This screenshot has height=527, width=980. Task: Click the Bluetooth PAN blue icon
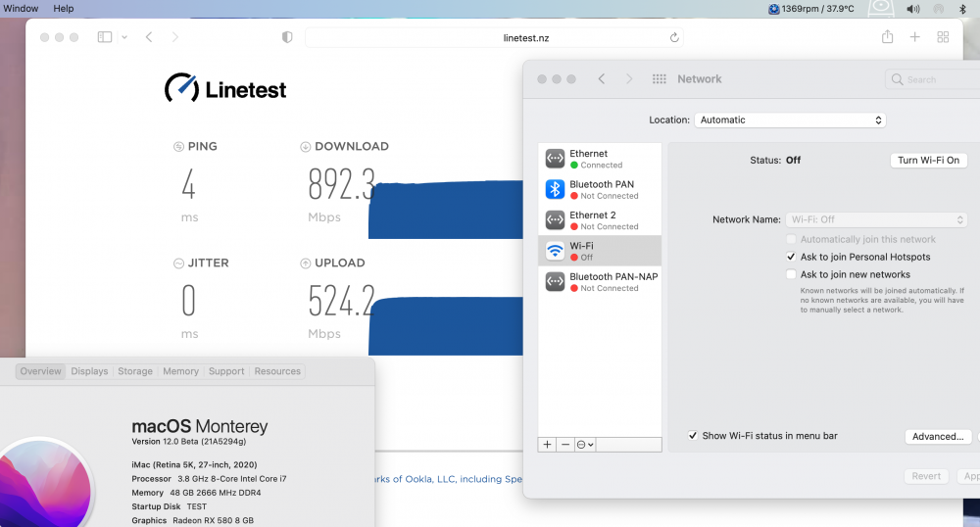555,189
